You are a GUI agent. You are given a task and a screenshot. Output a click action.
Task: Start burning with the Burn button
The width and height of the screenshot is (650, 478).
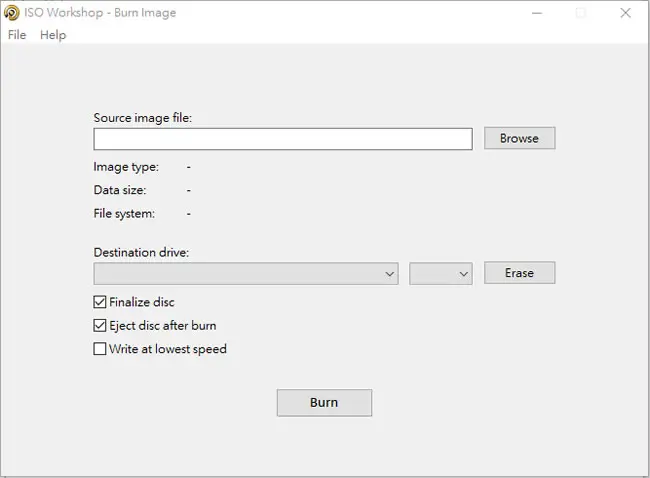click(x=324, y=403)
